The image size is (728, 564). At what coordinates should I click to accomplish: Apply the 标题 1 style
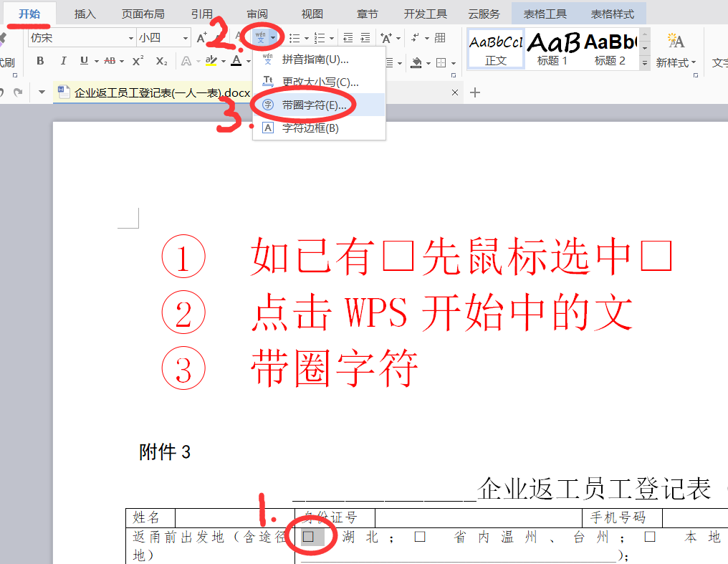tap(552, 49)
